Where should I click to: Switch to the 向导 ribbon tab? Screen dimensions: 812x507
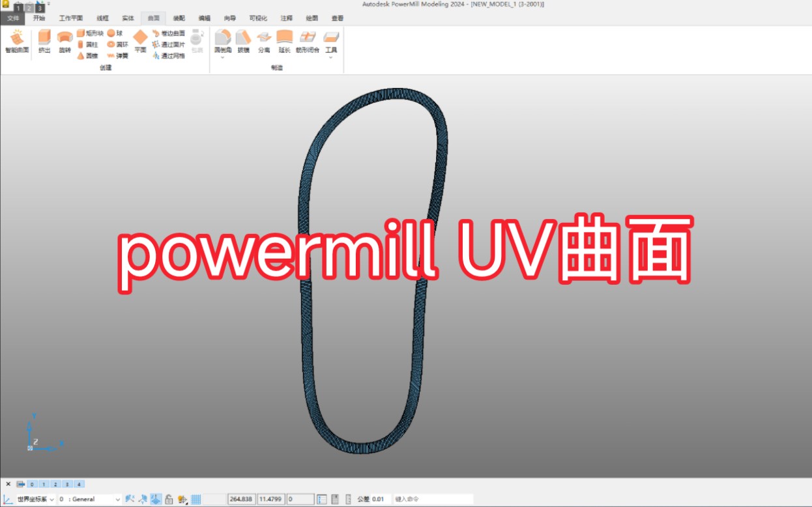coord(229,18)
